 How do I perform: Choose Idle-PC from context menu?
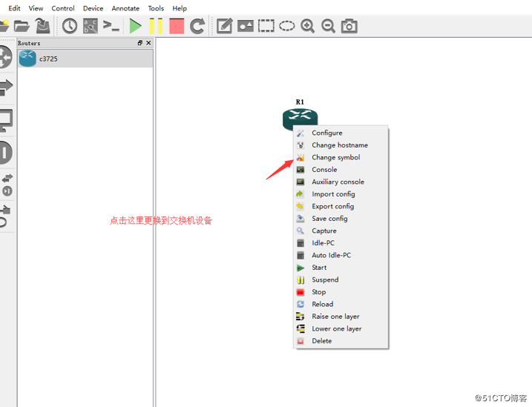coord(341,243)
